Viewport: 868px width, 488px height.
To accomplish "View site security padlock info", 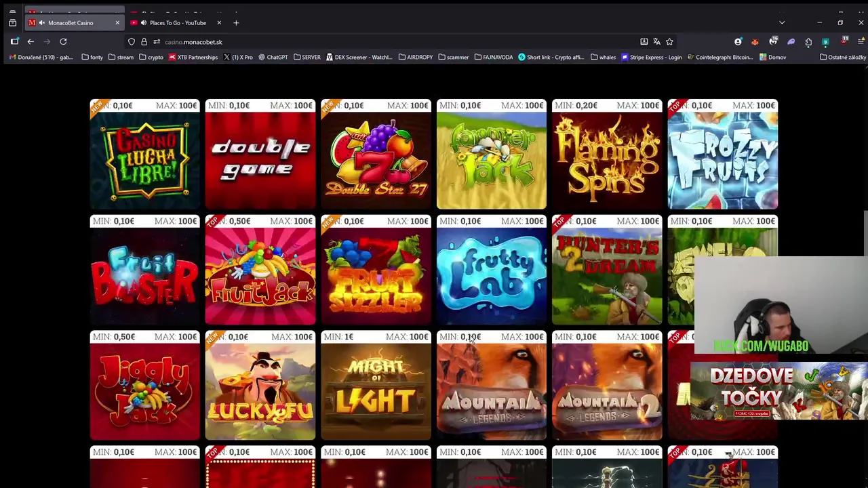I will point(144,42).
